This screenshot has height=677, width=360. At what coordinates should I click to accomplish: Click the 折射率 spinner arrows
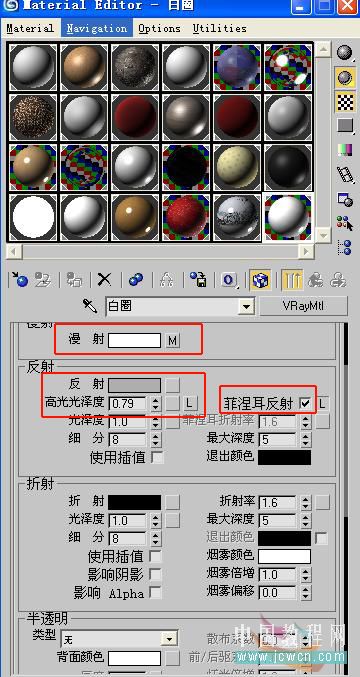pos(306,502)
